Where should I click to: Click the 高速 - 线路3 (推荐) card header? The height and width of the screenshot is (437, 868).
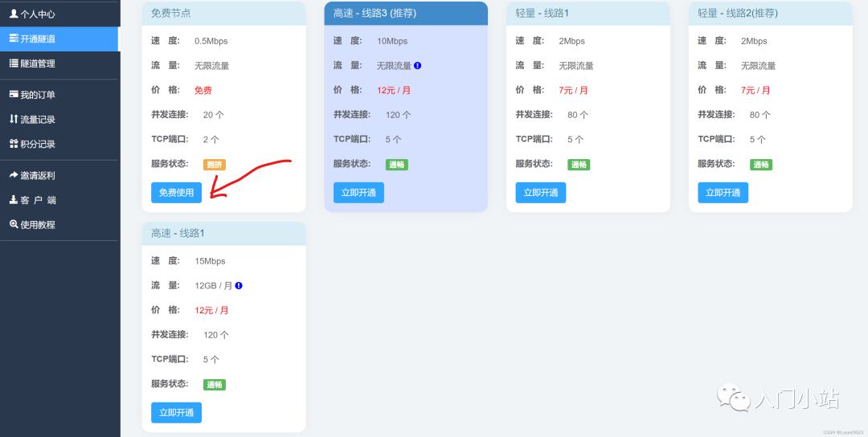pyautogui.click(x=406, y=14)
